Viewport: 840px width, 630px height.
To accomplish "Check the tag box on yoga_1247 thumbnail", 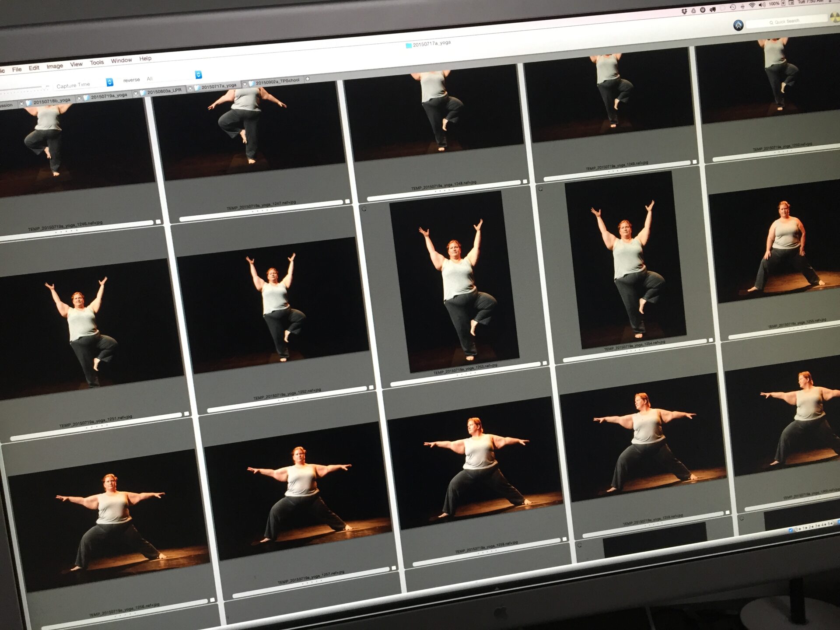I will pyautogui.click(x=347, y=202).
